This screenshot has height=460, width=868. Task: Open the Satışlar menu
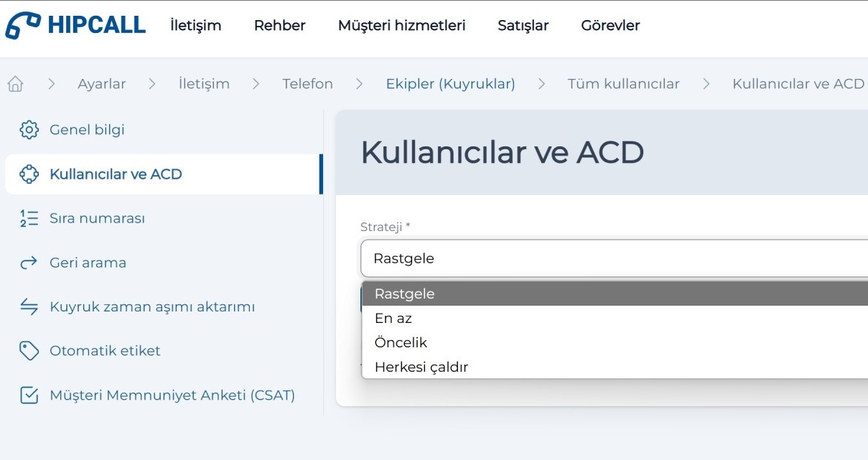tap(523, 26)
